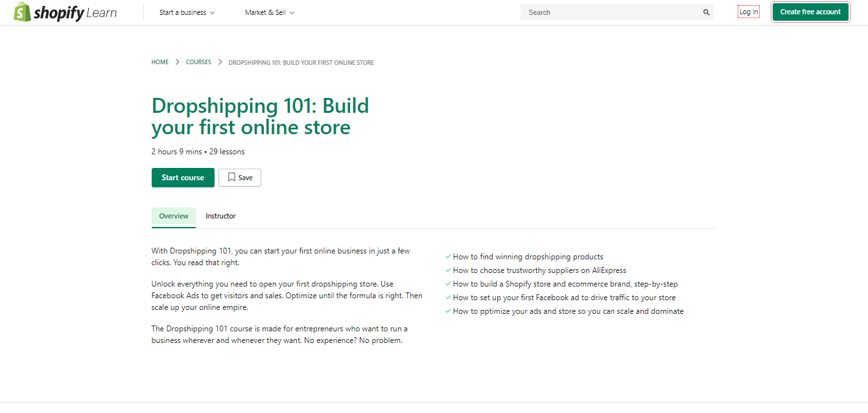Navigate to COURSES via breadcrumb
This screenshot has width=868, height=413.
coord(198,62)
